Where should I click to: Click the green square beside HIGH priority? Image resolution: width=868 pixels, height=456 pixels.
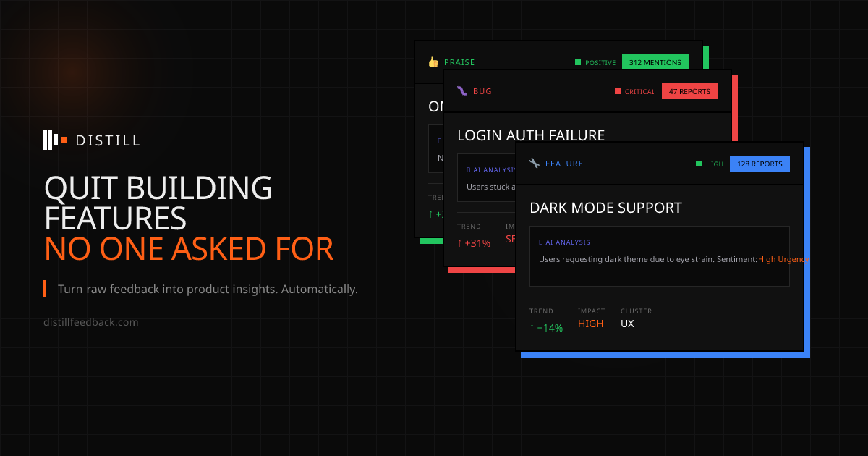coord(699,164)
